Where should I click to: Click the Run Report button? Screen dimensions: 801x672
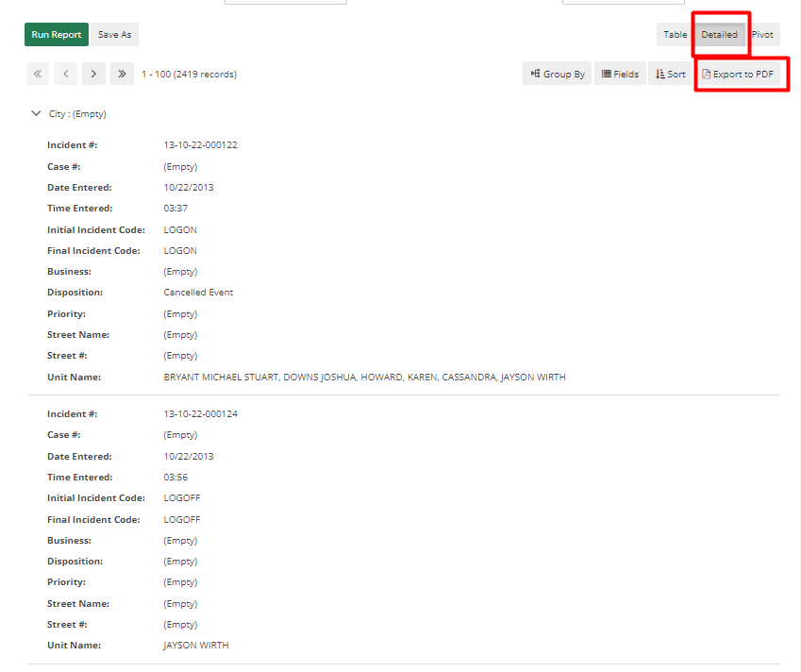pos(56,34)
